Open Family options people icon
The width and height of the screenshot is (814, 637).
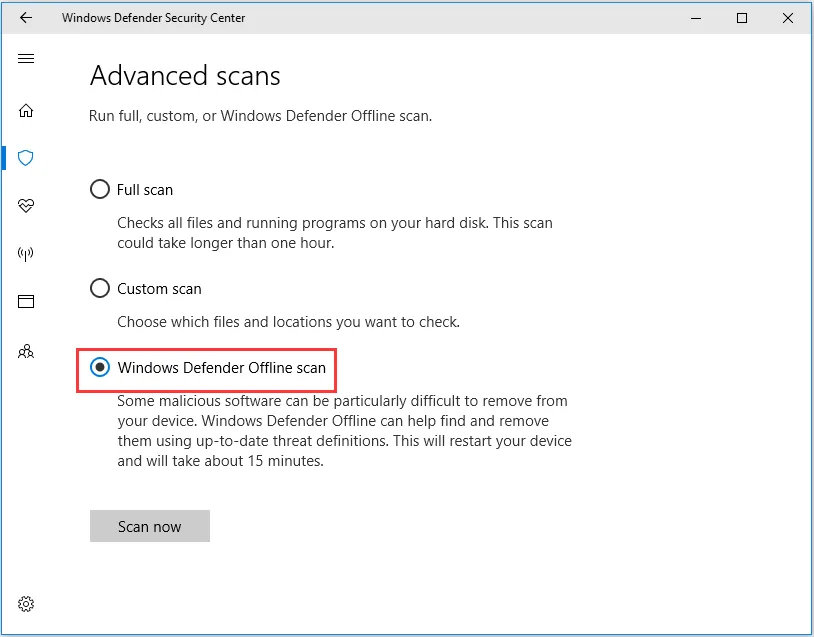tap(26, 351)
